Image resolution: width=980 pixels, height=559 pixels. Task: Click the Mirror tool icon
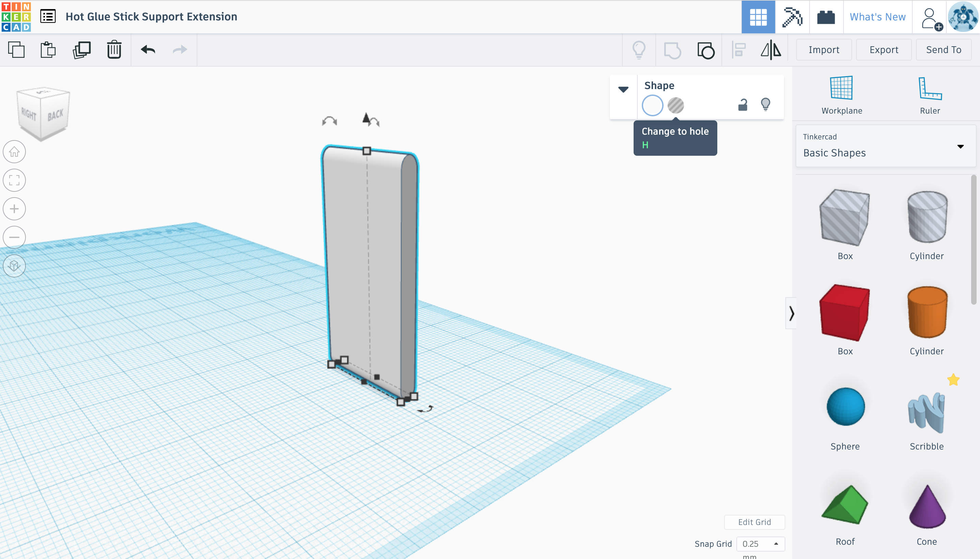coord(771,50)
